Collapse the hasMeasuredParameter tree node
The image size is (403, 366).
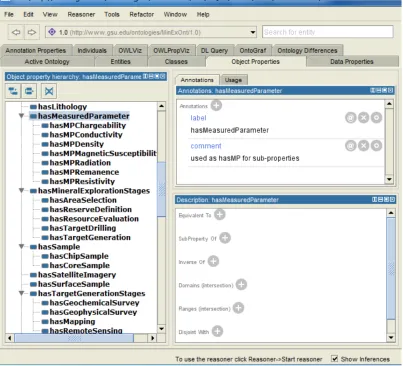21,116
